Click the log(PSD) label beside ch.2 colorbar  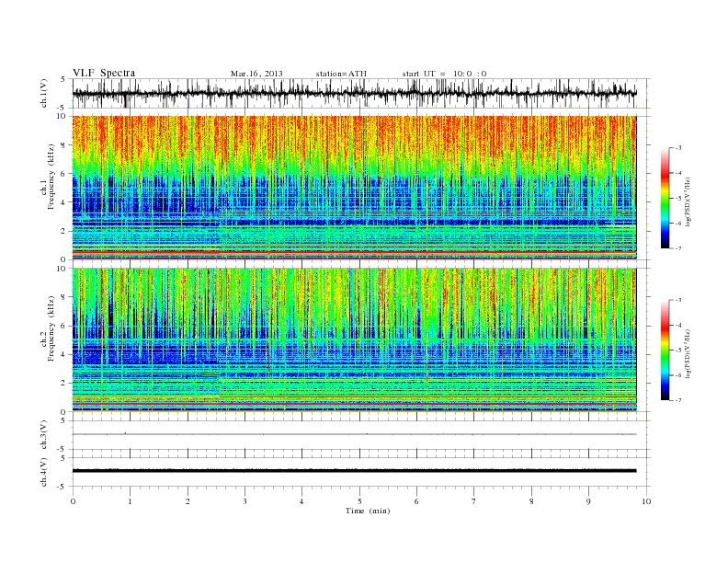tap(688, 353)
